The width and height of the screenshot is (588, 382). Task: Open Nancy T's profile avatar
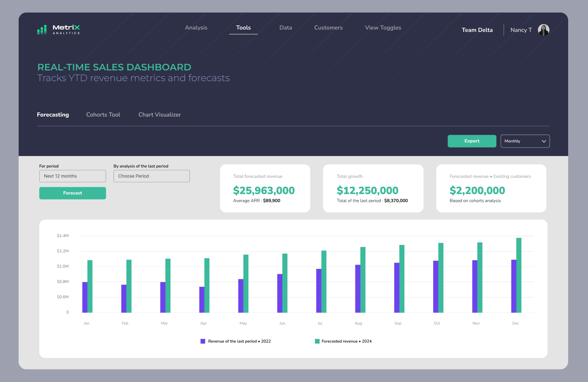point(543,30)
